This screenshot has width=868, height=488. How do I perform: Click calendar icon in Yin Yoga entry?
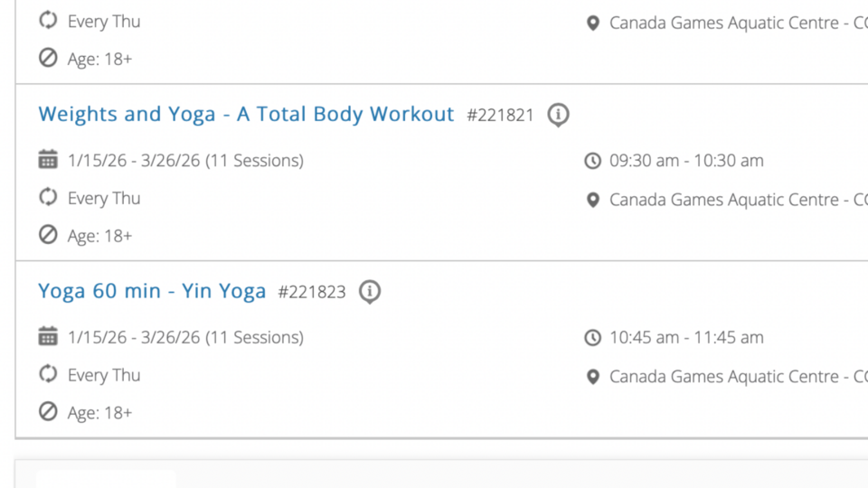[x=48, y=337]
